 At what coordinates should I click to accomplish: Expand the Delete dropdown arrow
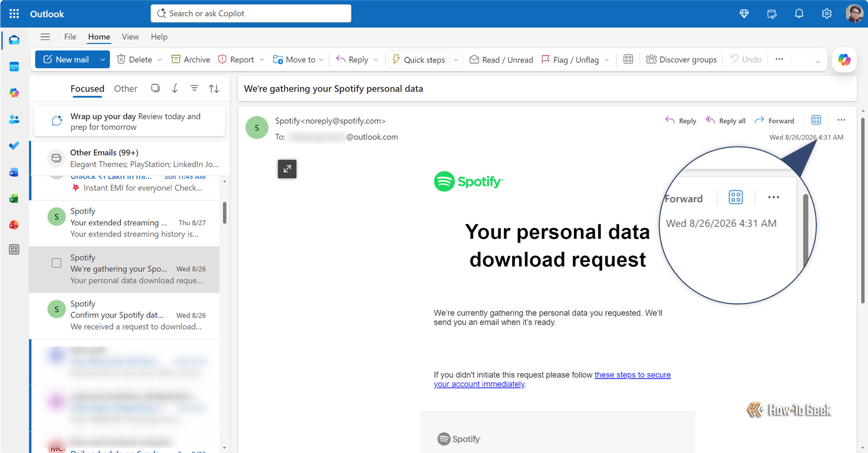(160, 59)
